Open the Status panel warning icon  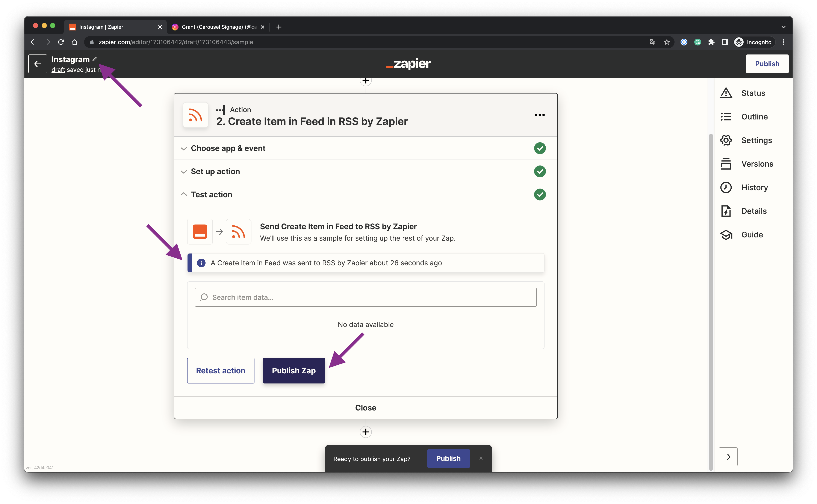(726, 93)
